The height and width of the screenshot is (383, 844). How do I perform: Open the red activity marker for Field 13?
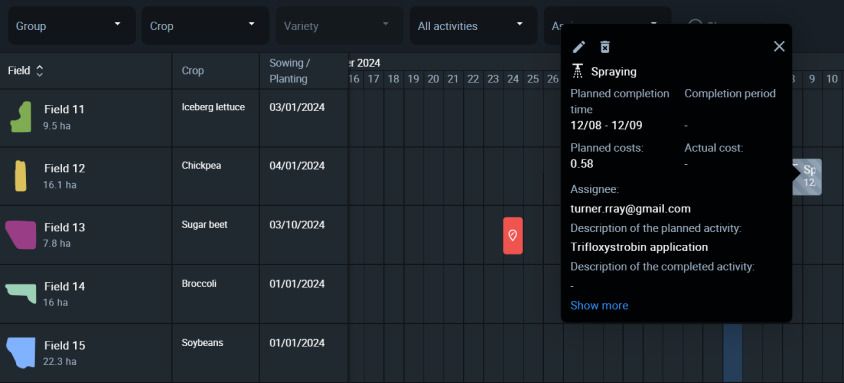(x=513, y=236)
